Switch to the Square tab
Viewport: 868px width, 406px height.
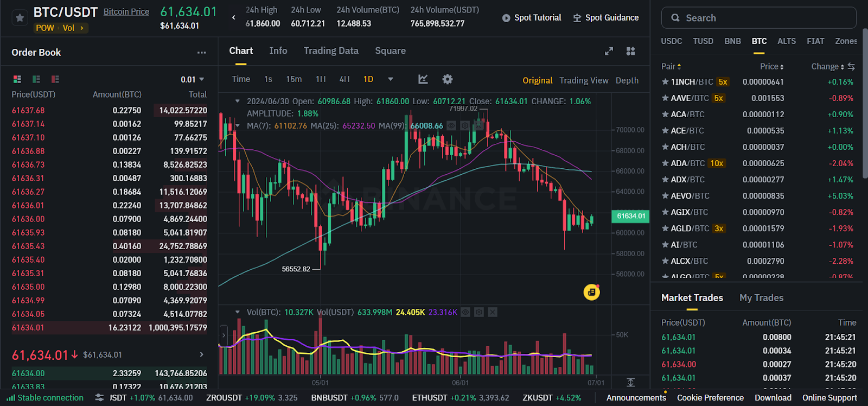click(x=390, y=50)
